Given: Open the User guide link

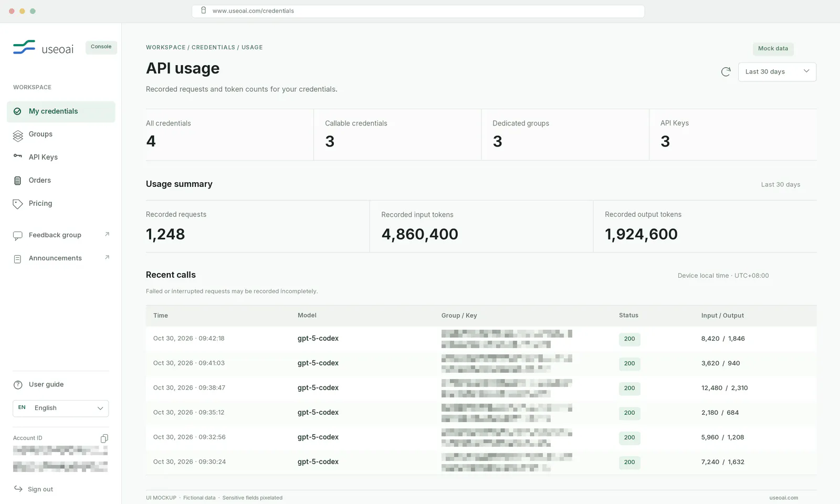Looking at the screenshot, I should point(46,385).
